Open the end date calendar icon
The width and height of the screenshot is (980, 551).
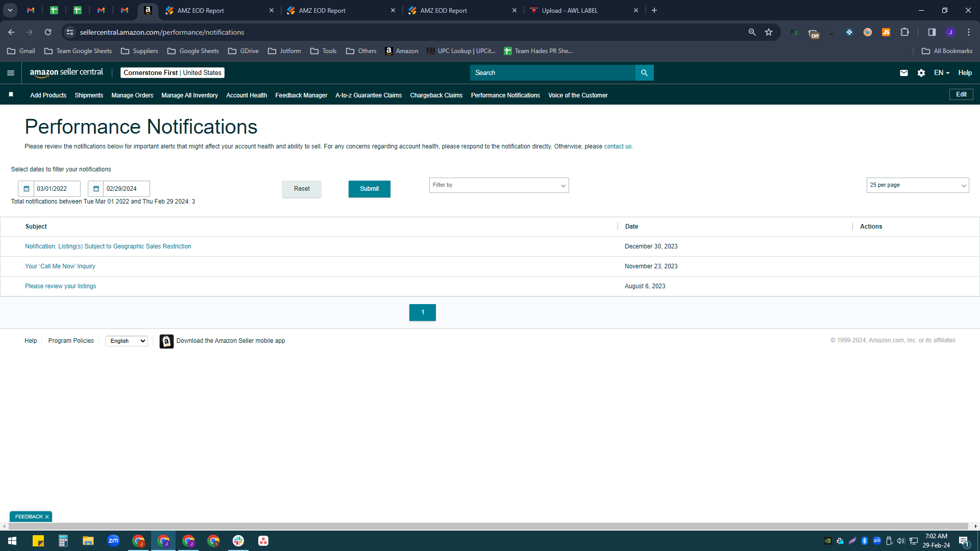coord(96,189)
